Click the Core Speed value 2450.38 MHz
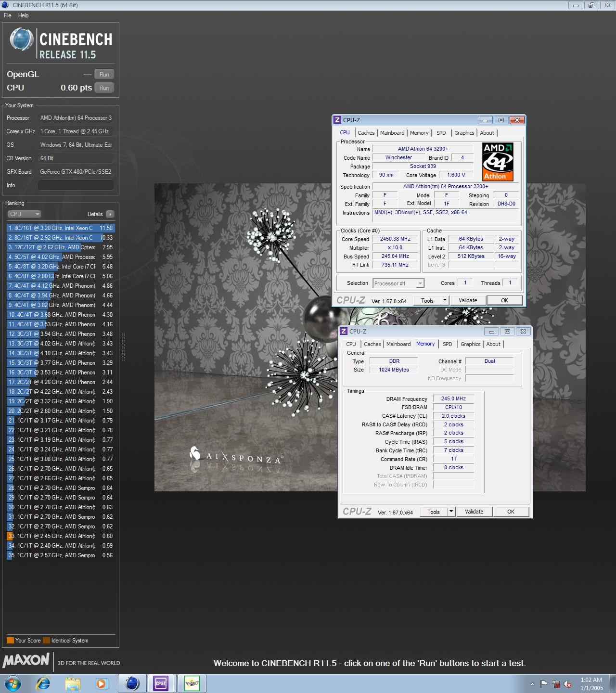This screenshot has height=693, width=616. tap(395, 239)
